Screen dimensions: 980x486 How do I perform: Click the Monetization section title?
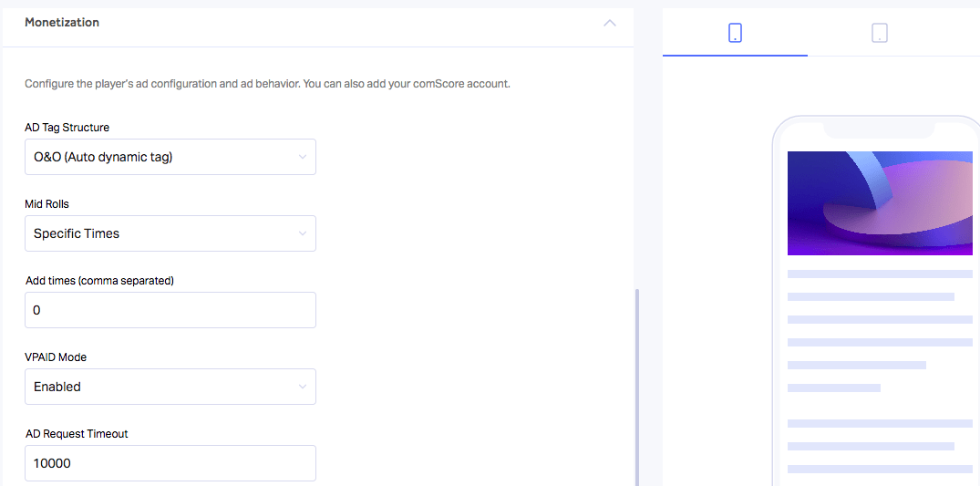62,23
